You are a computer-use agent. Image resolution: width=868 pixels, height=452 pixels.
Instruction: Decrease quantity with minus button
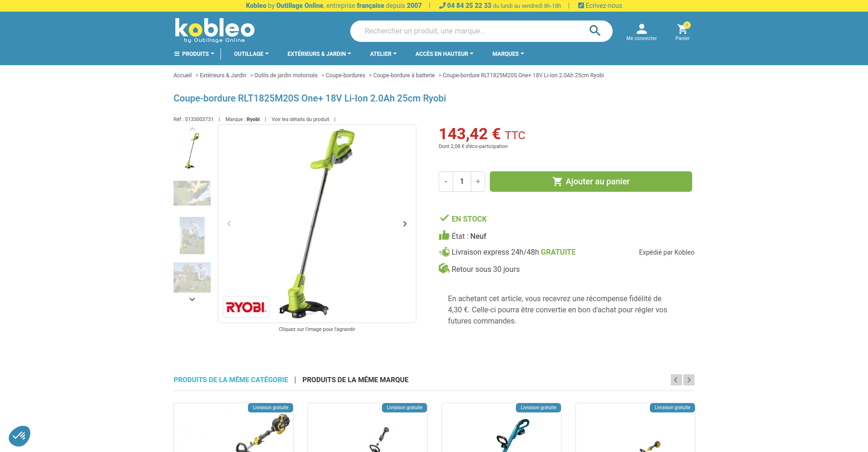tap(446, 182)
